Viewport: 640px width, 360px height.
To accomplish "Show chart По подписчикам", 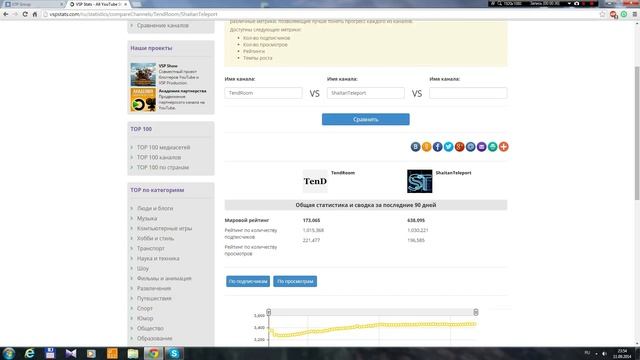I will pos(248,281).
